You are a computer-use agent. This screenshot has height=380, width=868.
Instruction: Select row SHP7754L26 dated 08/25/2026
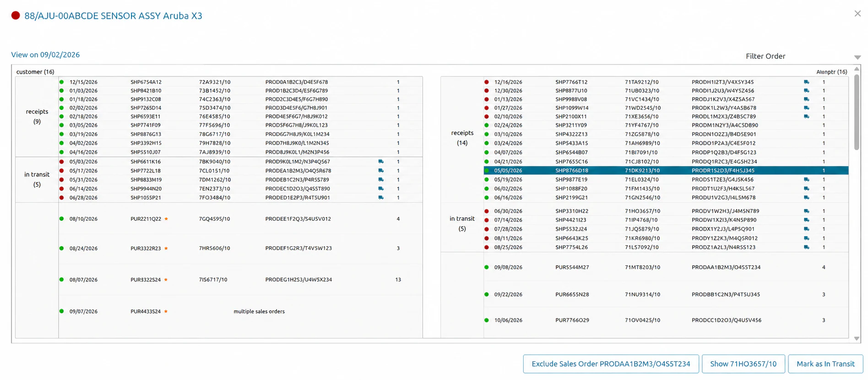[666, 247]
